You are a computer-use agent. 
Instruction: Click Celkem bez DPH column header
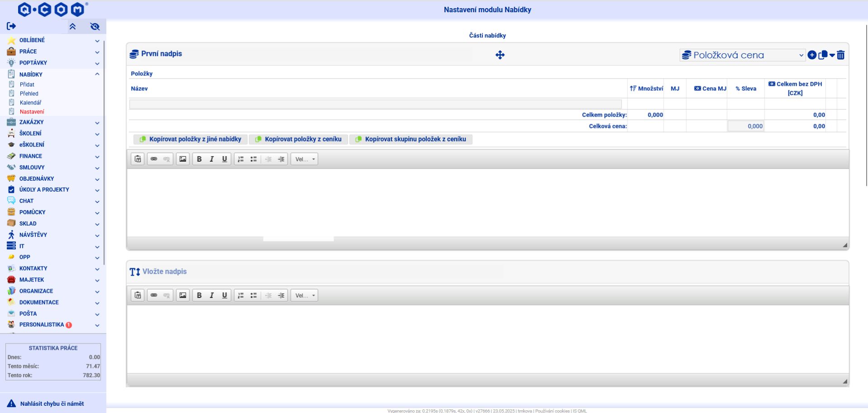[x=795, y=89]
